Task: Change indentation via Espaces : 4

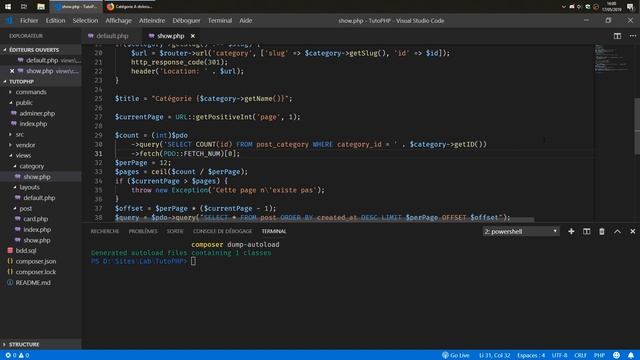Action: coord(531,356)
